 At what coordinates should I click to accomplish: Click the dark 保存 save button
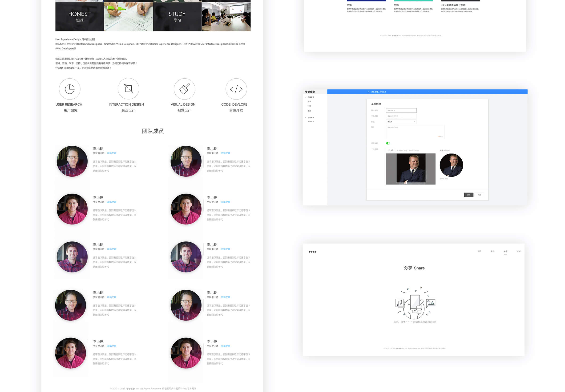468,195
